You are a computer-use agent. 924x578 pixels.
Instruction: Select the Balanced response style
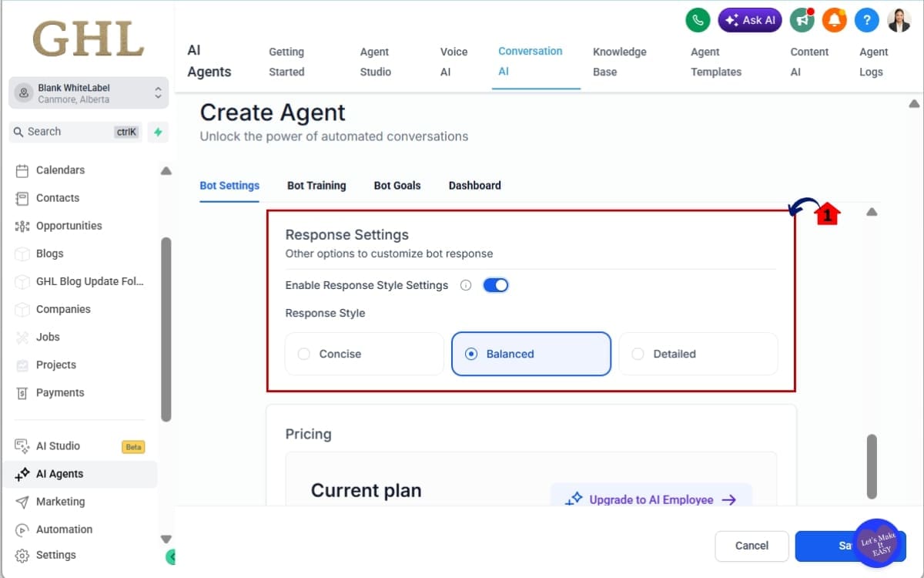coord(531,354)
